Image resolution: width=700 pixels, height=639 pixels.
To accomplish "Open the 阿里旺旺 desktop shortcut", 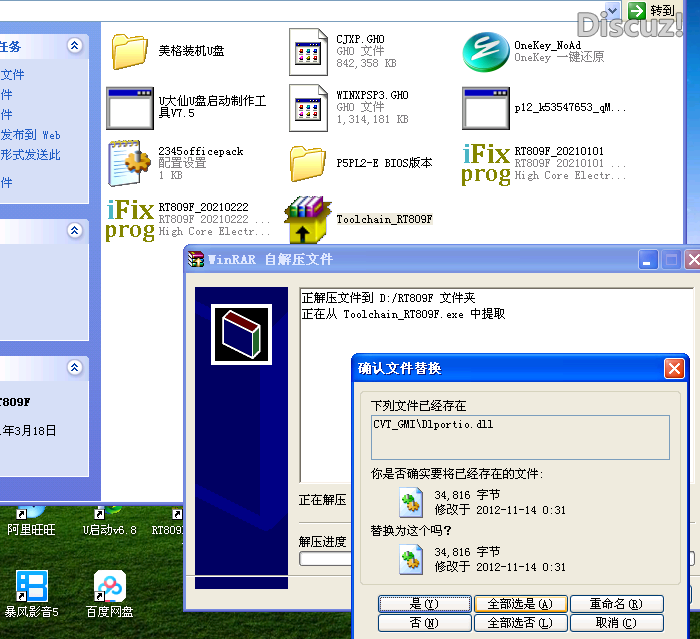I will [x=31, y=521].
